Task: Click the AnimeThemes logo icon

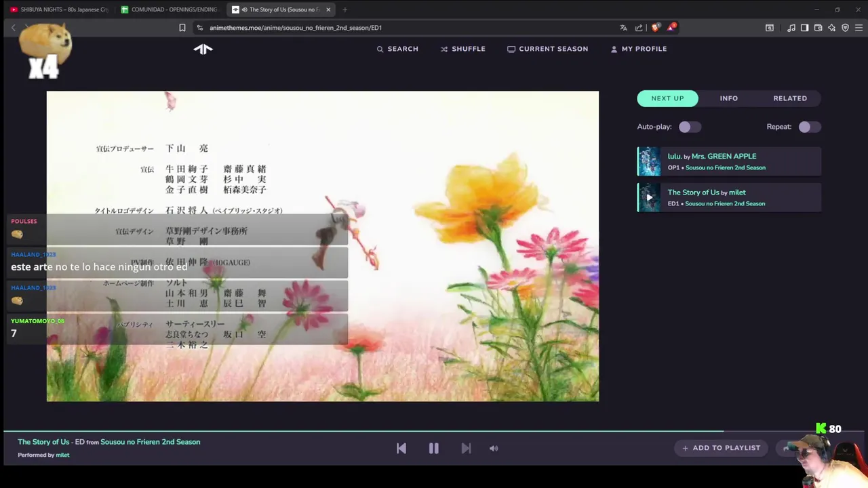Action: (203, 49)
